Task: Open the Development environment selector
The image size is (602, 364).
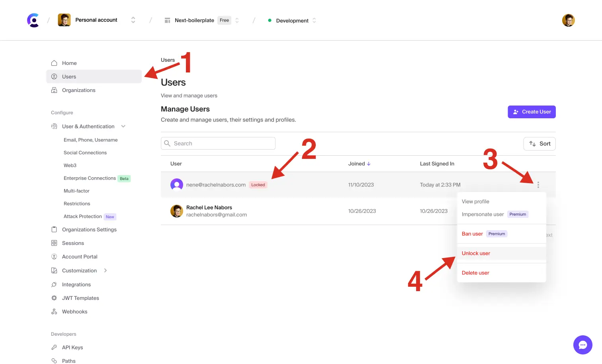Action: tap(293, 21)
